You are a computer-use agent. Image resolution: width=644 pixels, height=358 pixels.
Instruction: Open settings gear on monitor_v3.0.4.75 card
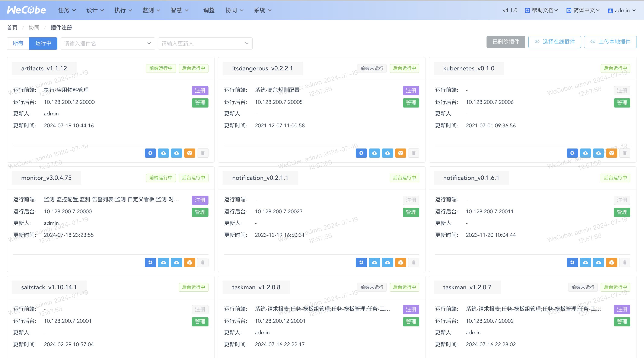pyautogui.click(x=150, y=262)
